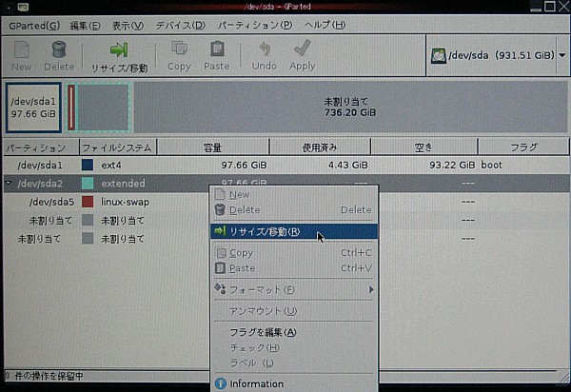Click the Paste clipboard toolbar icon

[217, 49]
